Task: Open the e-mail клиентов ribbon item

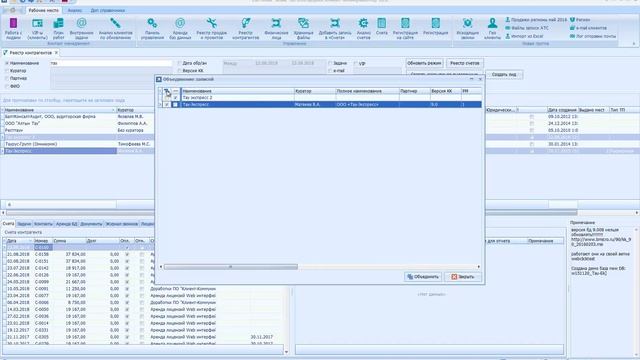Action: point(588,28)
